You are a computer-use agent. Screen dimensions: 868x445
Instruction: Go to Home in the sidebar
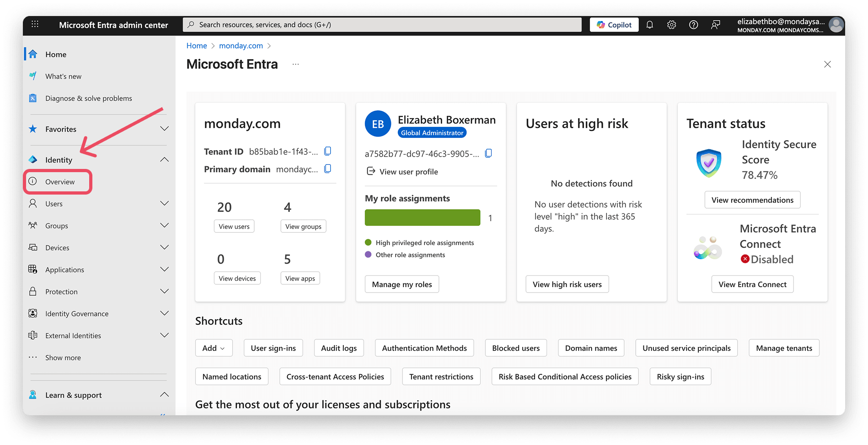56,54
